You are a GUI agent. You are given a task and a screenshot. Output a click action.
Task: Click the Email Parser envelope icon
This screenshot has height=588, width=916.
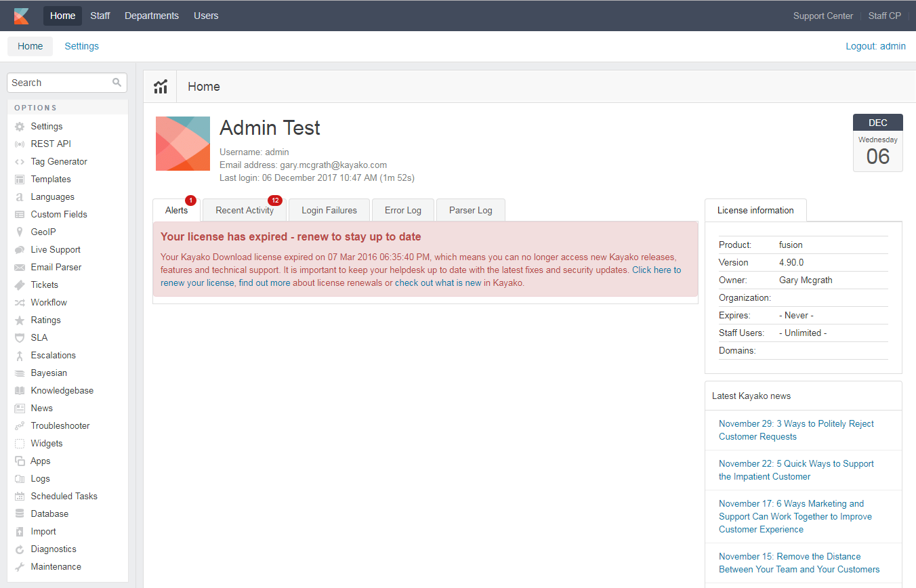(20, 268)
